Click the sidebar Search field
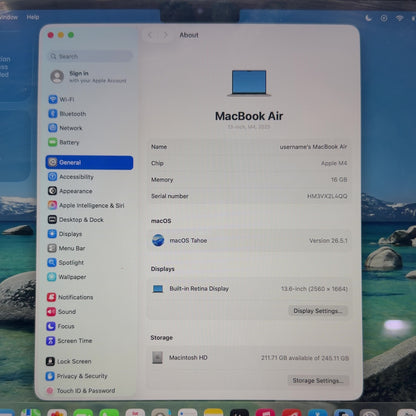 (91, 56)
